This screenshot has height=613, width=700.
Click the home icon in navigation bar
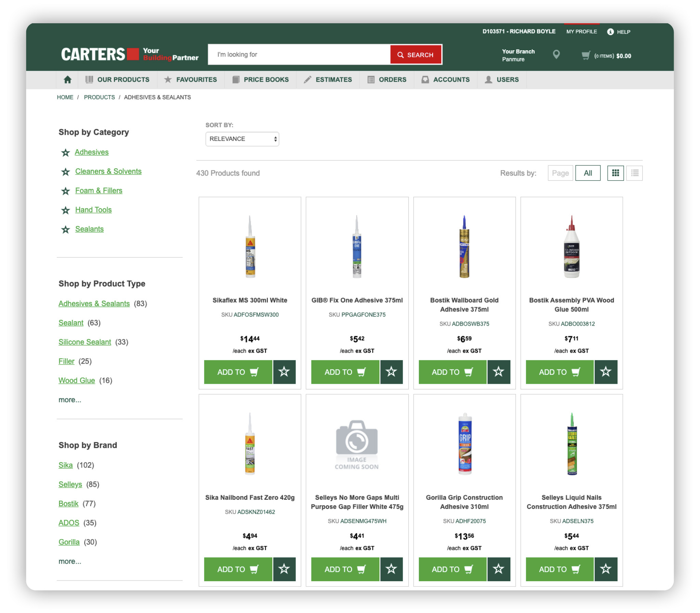[x=67, y=80]
